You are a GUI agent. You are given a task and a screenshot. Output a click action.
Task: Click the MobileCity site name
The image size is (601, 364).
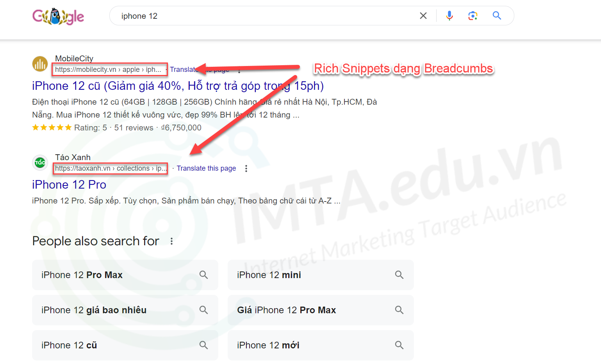(74, 59)
